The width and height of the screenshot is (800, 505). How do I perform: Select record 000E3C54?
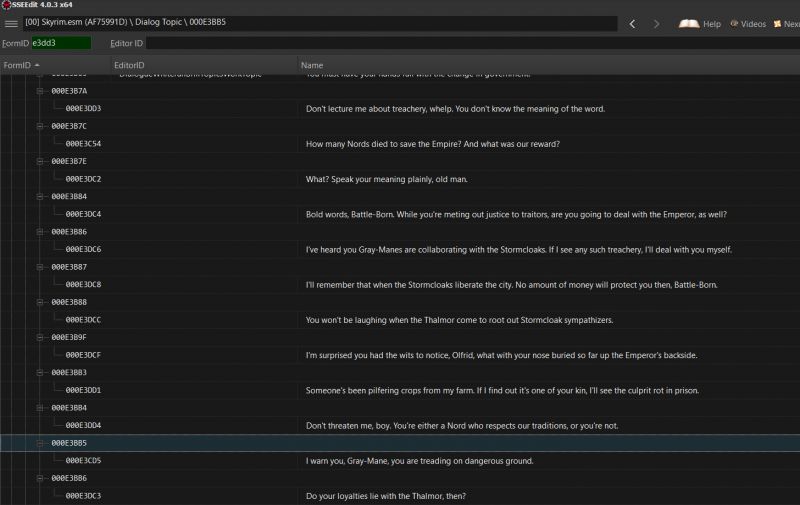point(83,144)
